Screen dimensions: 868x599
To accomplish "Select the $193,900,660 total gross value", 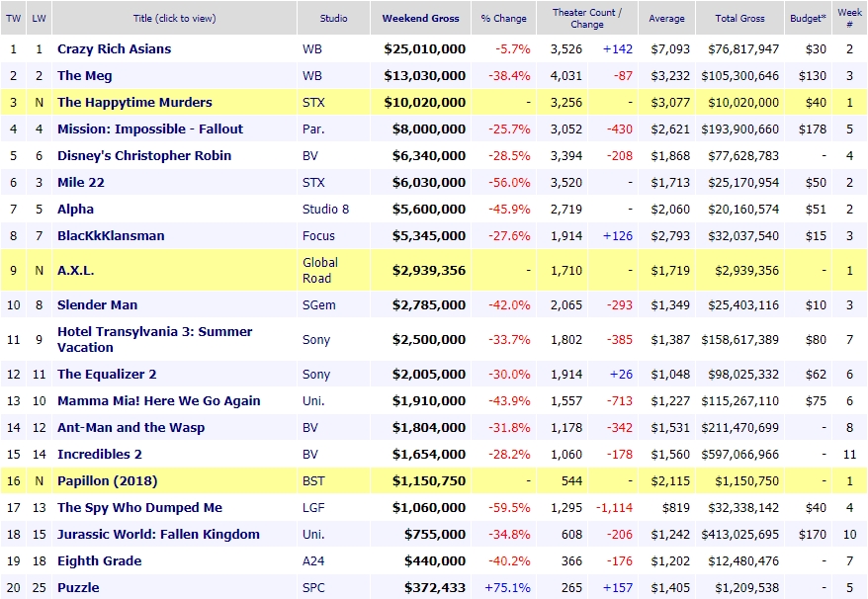I will pos(740,128).
